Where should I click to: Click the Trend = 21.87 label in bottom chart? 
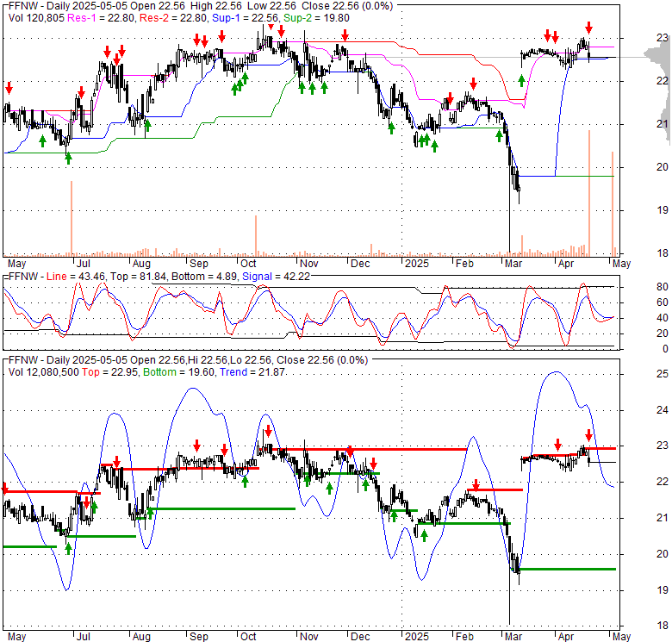pos(252,372)
